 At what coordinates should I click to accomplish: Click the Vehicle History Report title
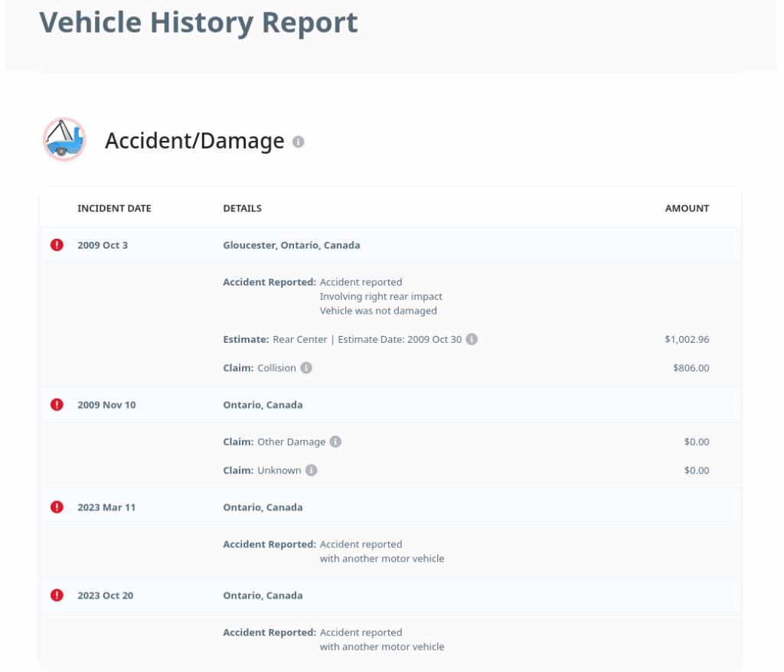[198, 22]
